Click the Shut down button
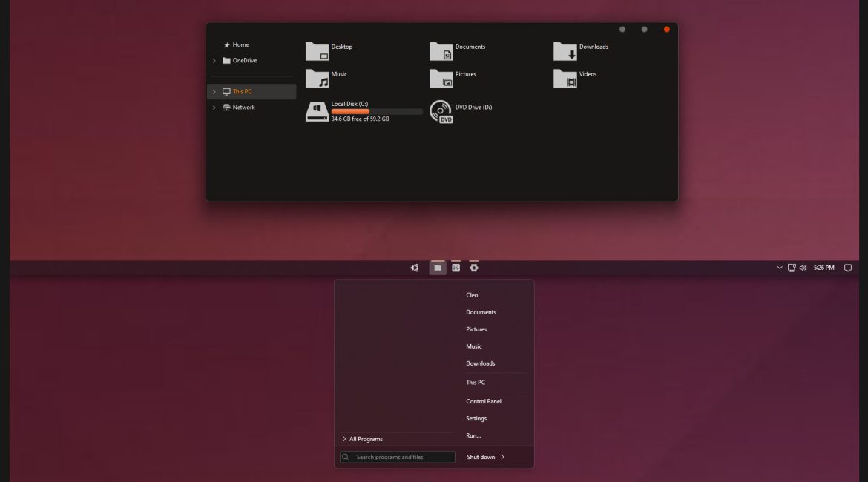Screen dimensions: 868x482 tap(481, 457)
